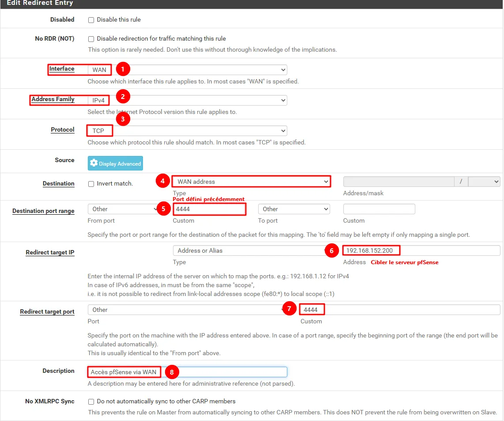Check the Disable this rule checkbox

tap(91, 20)
